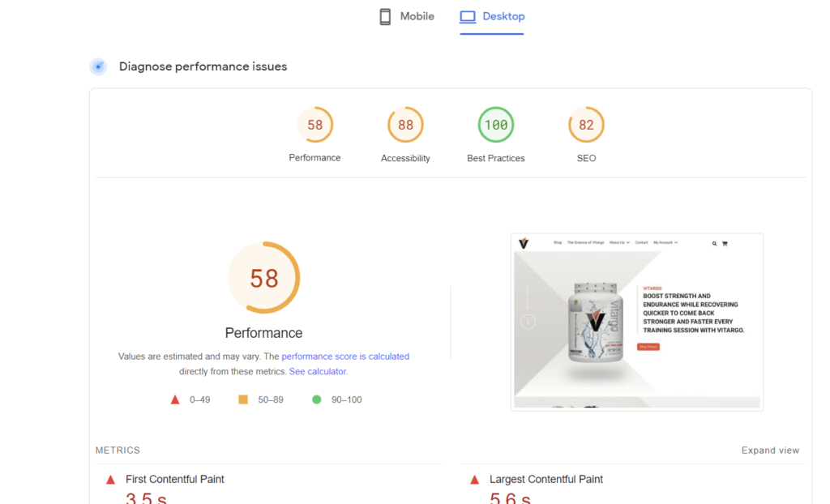
Task: Open the 'performance score is calculated' link
Action: point(345,357)
